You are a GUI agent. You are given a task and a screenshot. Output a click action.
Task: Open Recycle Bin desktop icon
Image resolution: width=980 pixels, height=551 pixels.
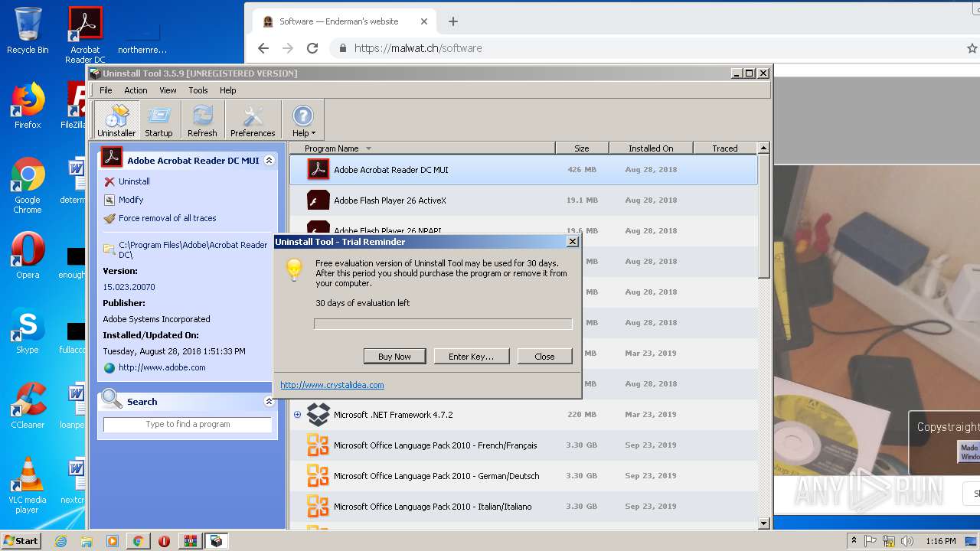click(28, 31)
